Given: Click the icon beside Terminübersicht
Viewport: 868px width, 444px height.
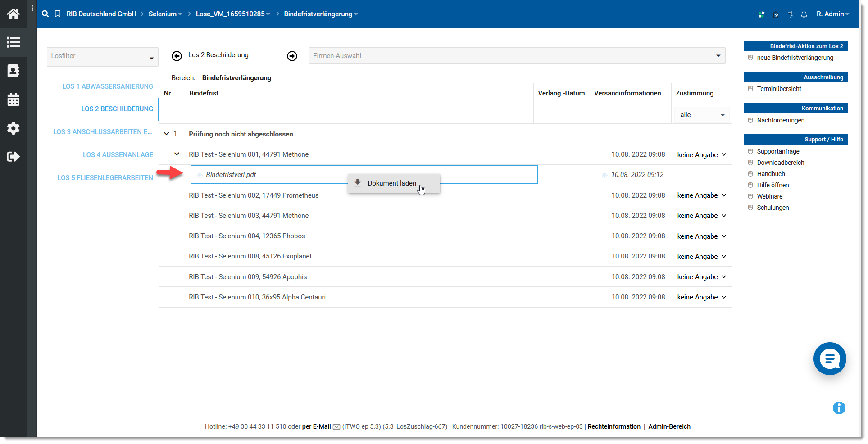Looking at the screenshot, I should [x=750, y=89].
